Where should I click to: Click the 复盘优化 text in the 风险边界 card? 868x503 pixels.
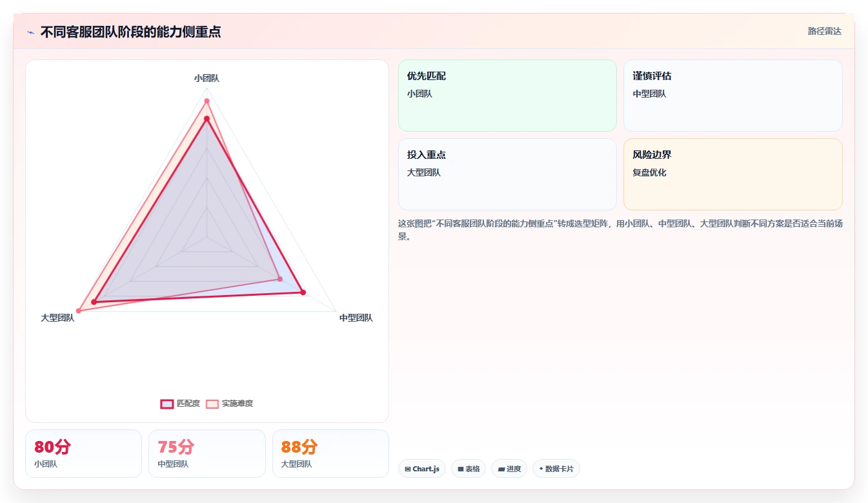click(649, 172)
